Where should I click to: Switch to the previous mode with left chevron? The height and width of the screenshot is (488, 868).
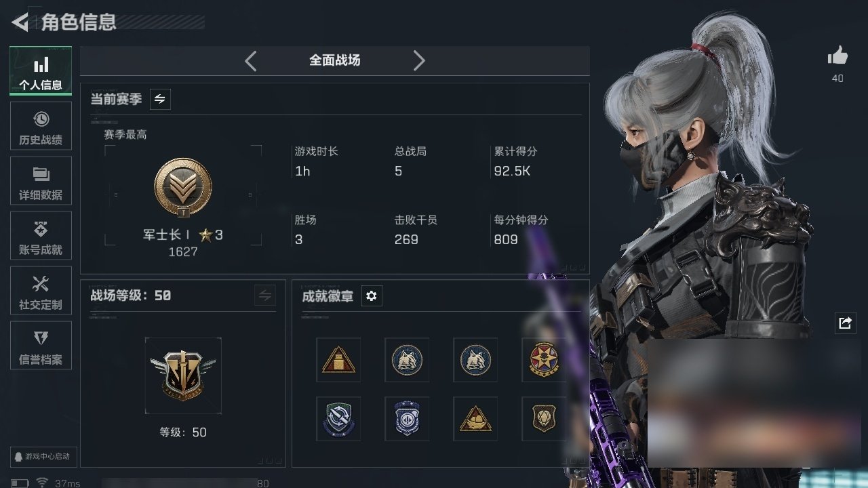251,61
